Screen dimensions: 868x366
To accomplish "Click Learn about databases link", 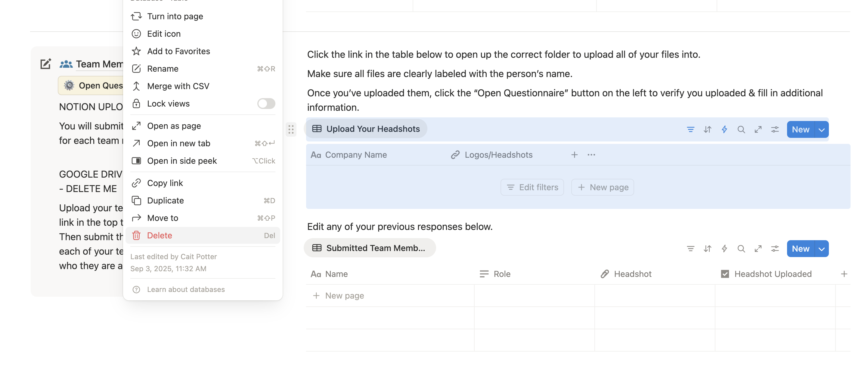I will point(186,290).
